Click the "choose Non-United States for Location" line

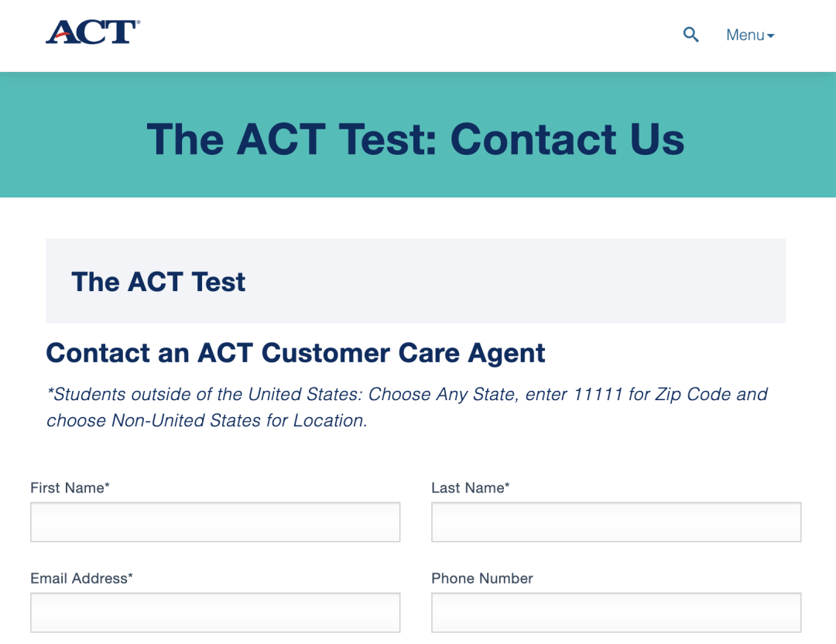[x=207, y=420]
